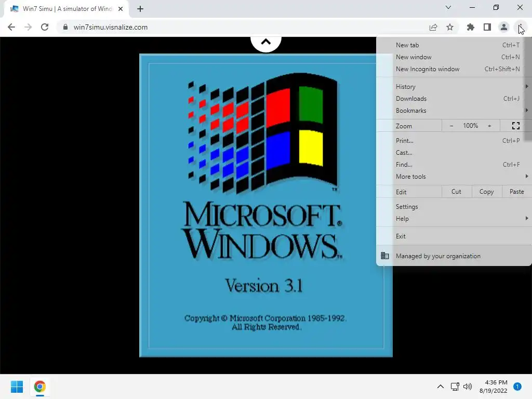532x399 pixels.
Task: Close the Chrome three-dot menu button
Action: 521,27
